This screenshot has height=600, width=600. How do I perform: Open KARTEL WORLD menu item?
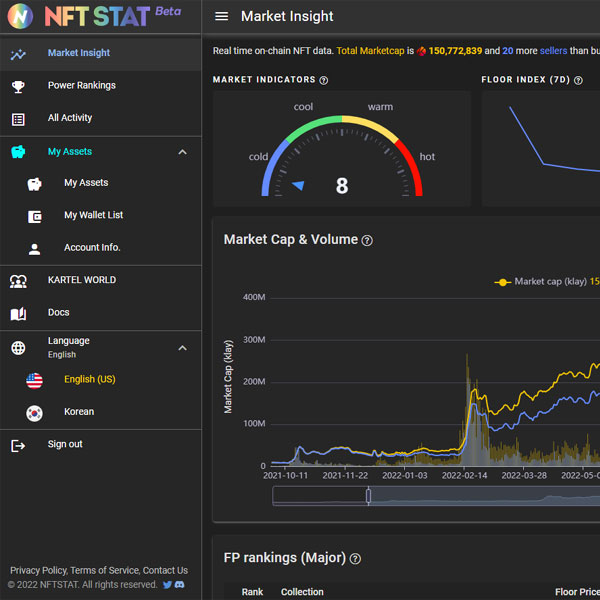tap(82, 281)
